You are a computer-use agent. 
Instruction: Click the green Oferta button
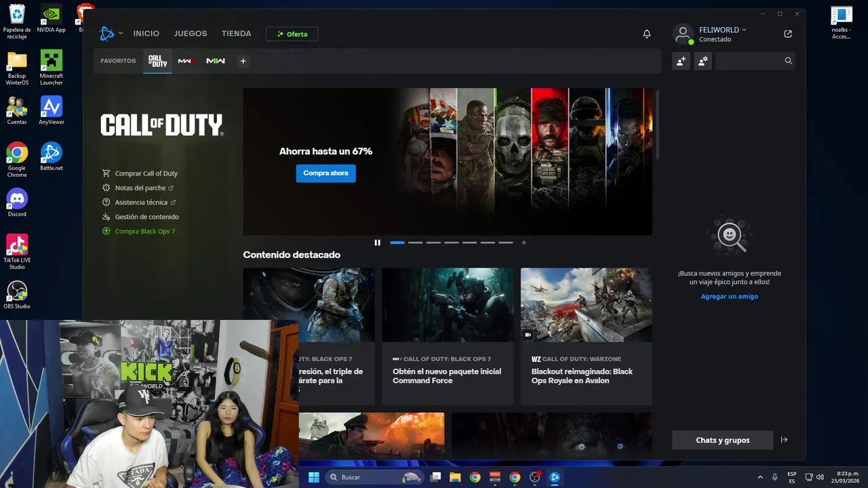pyautogui.click(x=292, y=34)
